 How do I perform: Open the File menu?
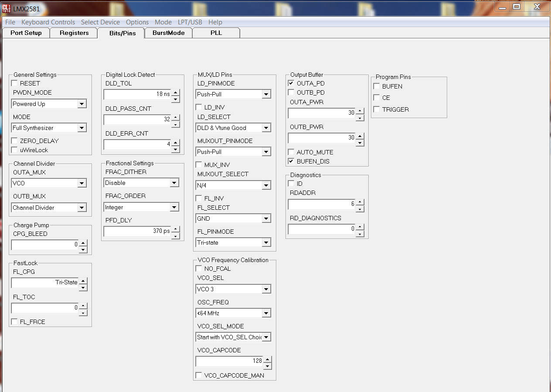click(10, 22)
